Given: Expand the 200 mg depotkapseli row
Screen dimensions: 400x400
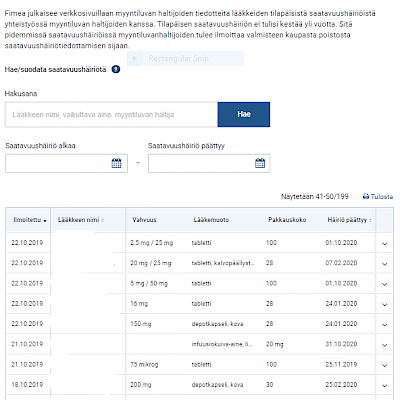Looking at the screenshot, I should pyautogui.click(x=385, y=386).
